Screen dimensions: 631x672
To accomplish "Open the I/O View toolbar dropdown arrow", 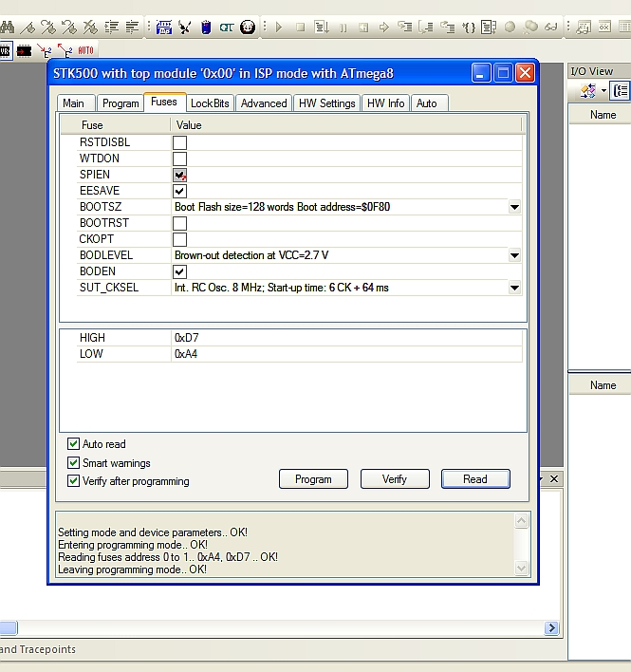I will 603,90.
